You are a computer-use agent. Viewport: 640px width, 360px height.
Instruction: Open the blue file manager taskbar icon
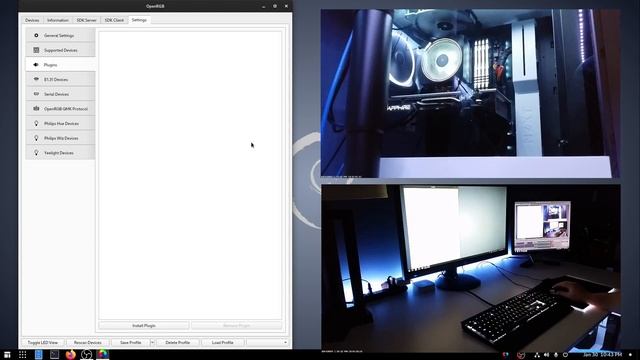pyautogui.click(x=38, y=354)
